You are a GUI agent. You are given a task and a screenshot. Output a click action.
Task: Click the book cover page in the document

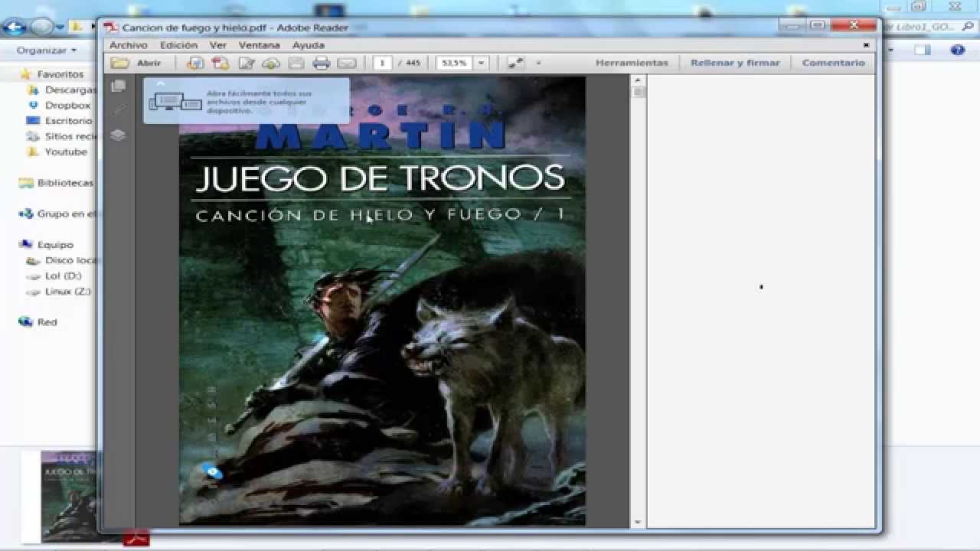coord(382,301)
